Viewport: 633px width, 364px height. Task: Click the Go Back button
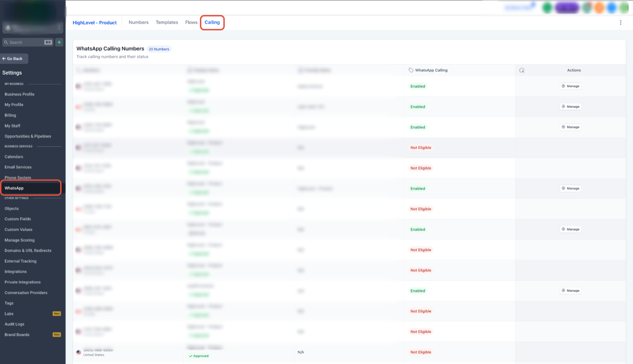[14, 59]
